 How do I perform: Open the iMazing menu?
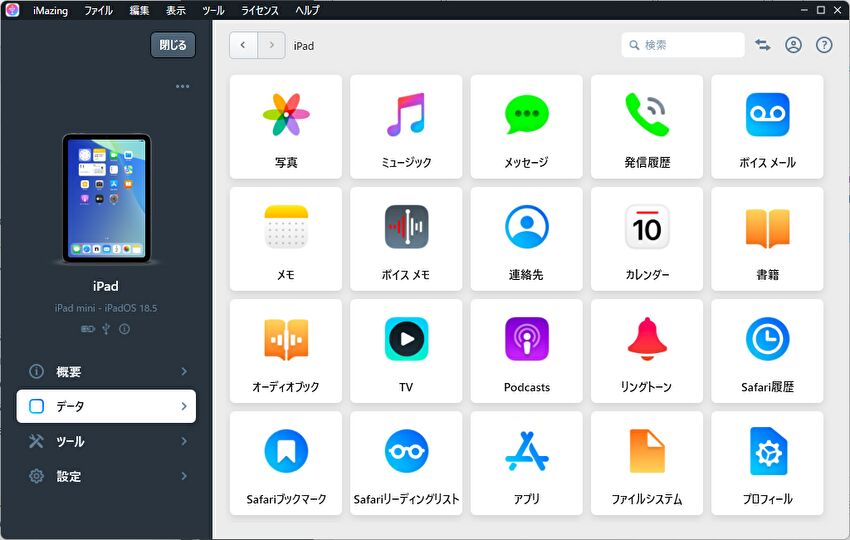50,10
